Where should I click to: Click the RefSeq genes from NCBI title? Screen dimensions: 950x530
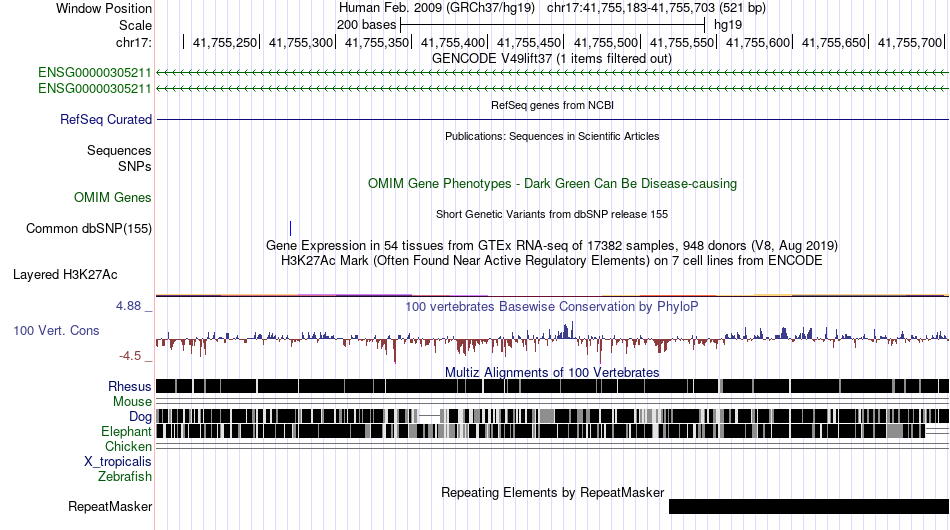tap(552, 105)
